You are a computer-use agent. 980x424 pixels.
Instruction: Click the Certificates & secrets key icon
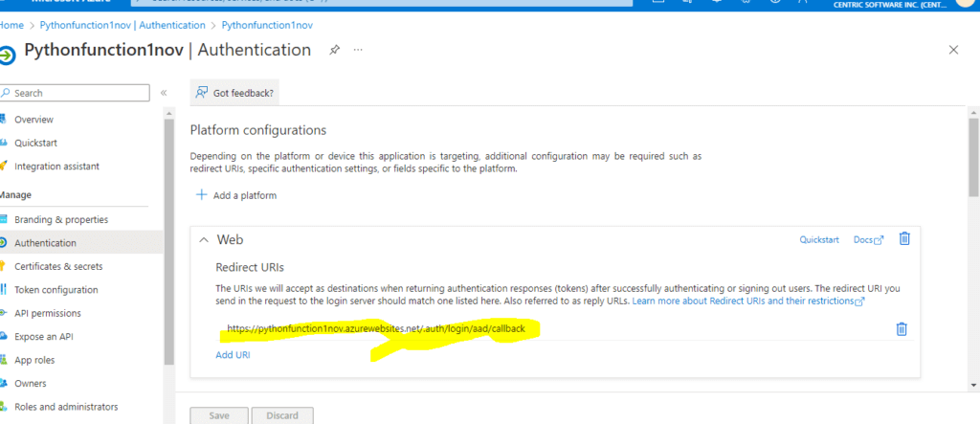[x=3, y=266]
